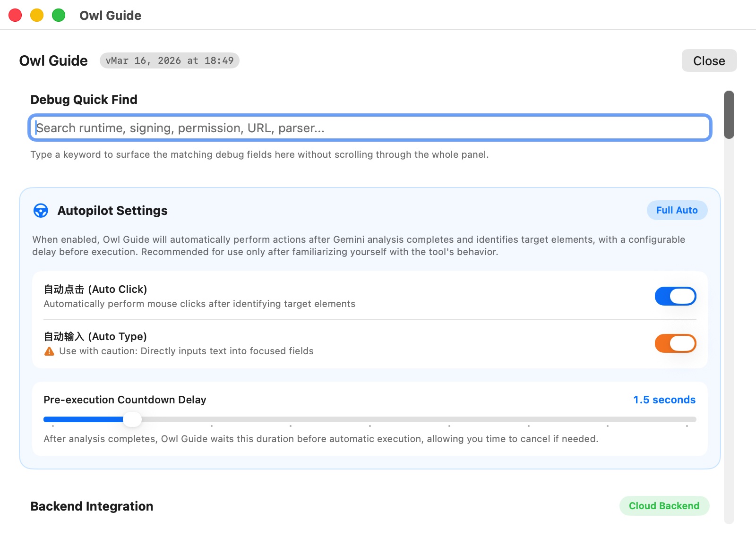Click the red window close button

(15, 16)
